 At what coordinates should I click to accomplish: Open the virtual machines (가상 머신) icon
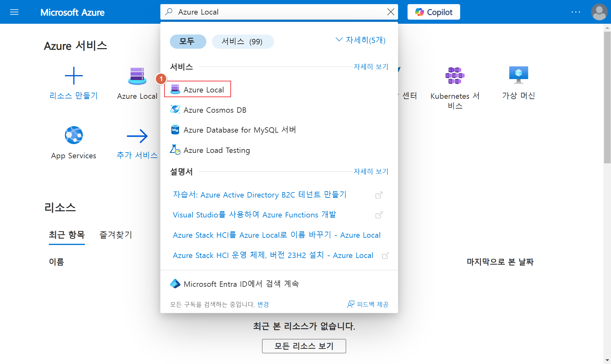518,75
